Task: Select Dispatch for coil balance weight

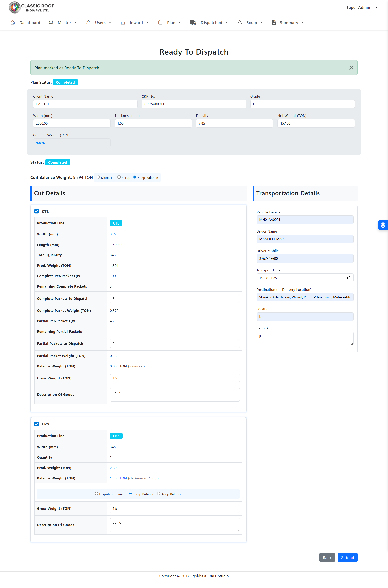Action: (x=98, y=177)
